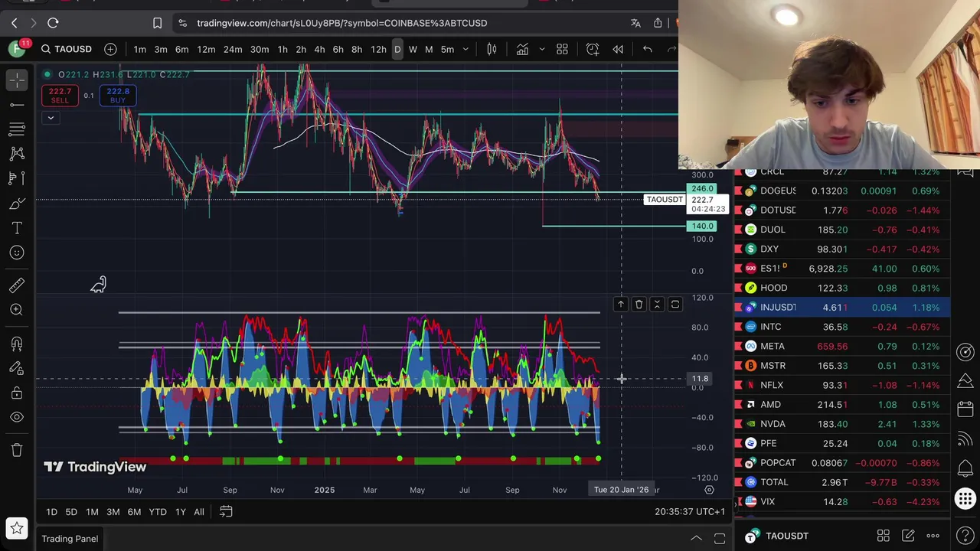Click the trash icon to remove drawings
This screenshot has width=980, height=551.
pos(17,450)
